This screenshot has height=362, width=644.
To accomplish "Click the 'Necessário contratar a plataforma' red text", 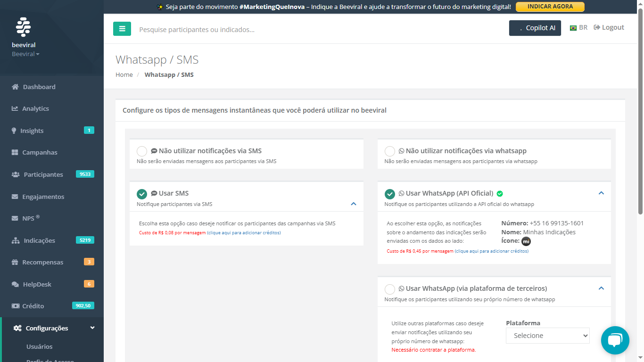I will click(x=434, y=350).
